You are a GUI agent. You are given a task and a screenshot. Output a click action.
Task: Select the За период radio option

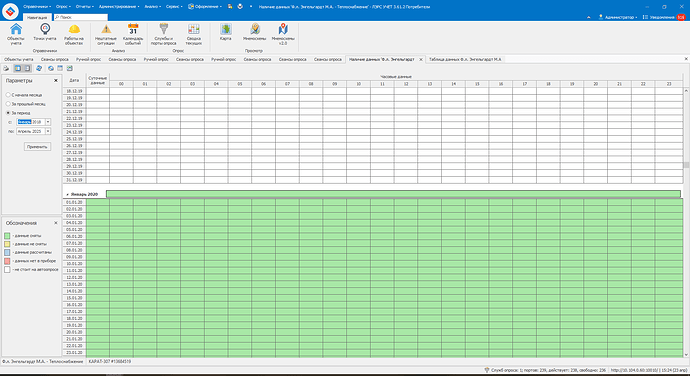click(8, 113)
